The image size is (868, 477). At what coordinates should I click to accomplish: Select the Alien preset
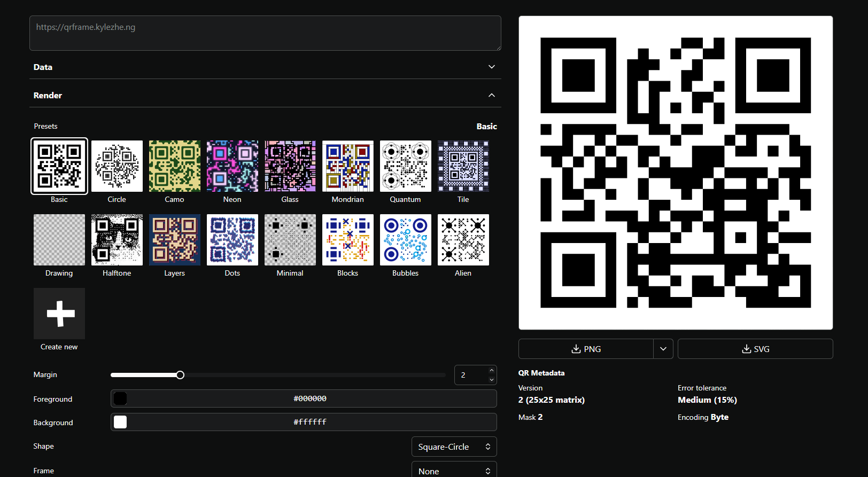click(463, 240)
